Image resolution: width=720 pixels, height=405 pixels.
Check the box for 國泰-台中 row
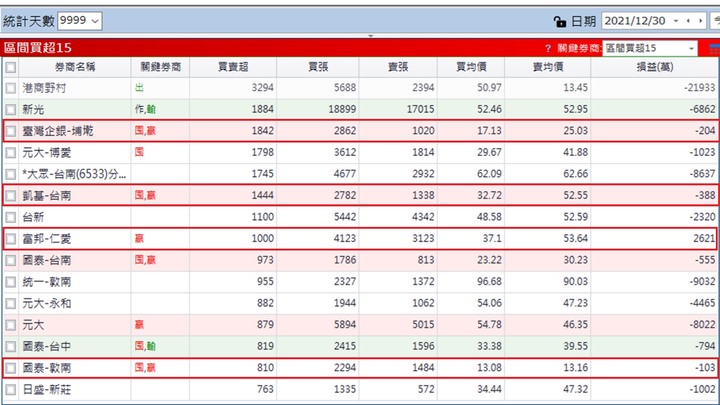11,347
